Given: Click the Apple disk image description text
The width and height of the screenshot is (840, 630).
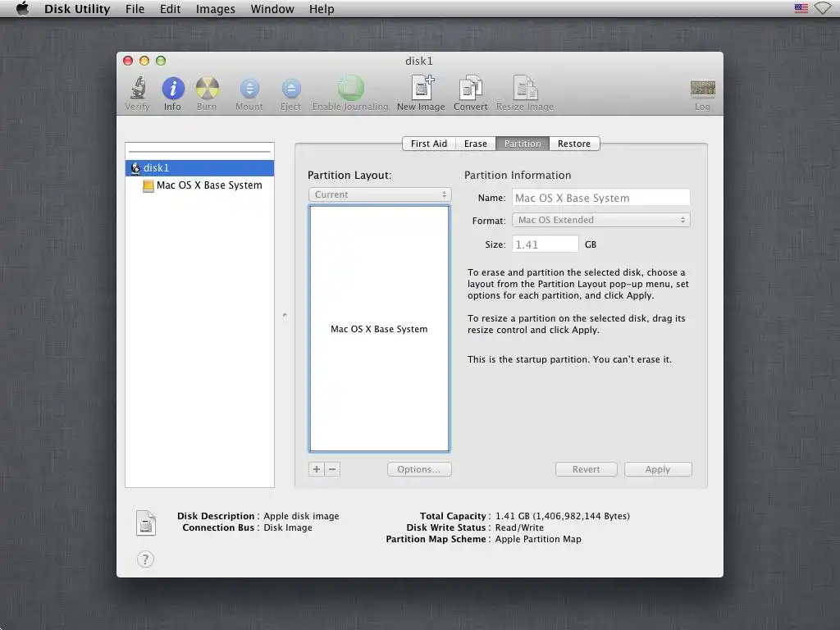Looking at the screenshot, I should (x=301, y=516).
